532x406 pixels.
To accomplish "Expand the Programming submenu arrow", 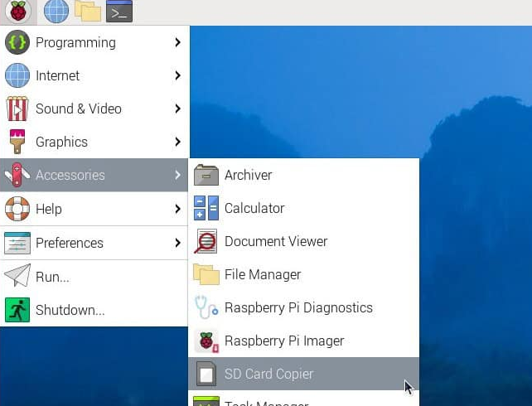I will [177, 42].
